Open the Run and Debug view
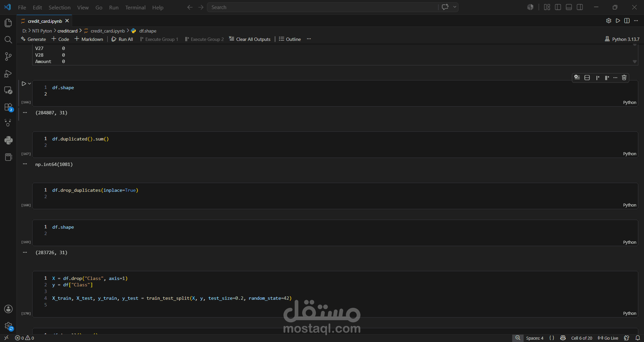This screenshot has width=644, height=342. tap(8, 73)
